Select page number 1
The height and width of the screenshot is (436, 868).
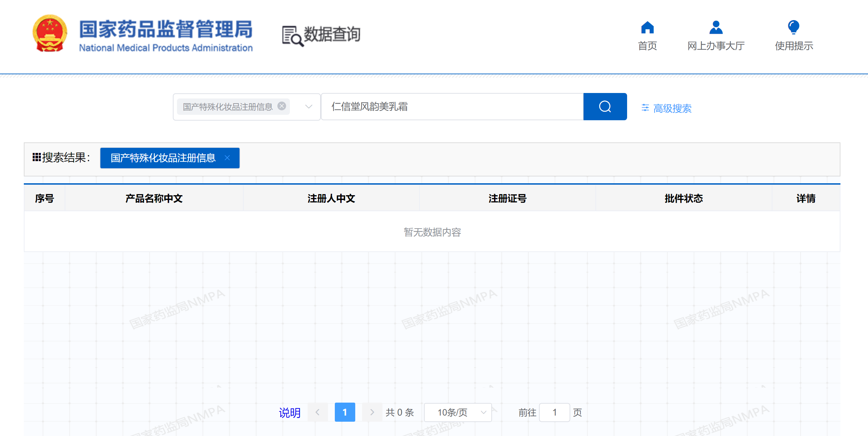coord(345,412)
